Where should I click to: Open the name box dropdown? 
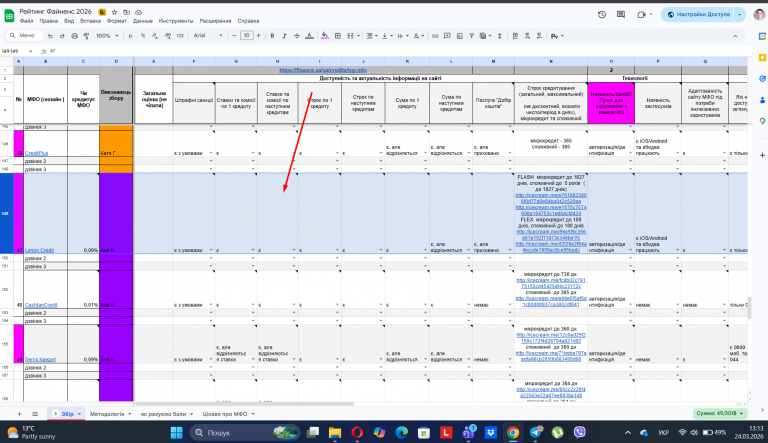[x=30, y=51]
